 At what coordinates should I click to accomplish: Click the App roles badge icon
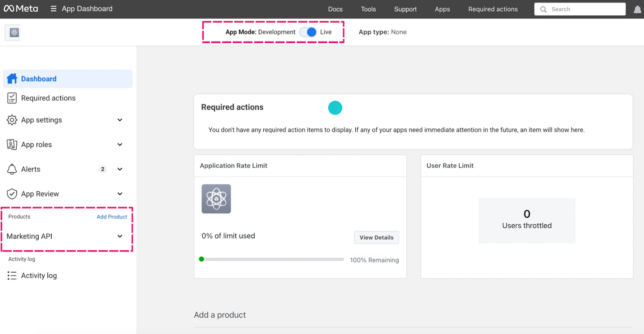(12, 144)
